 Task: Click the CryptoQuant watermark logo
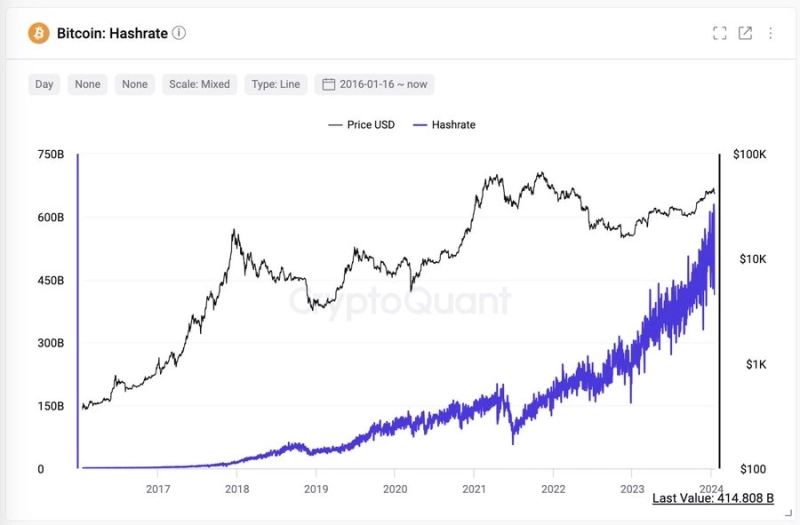tap(400, 300)
